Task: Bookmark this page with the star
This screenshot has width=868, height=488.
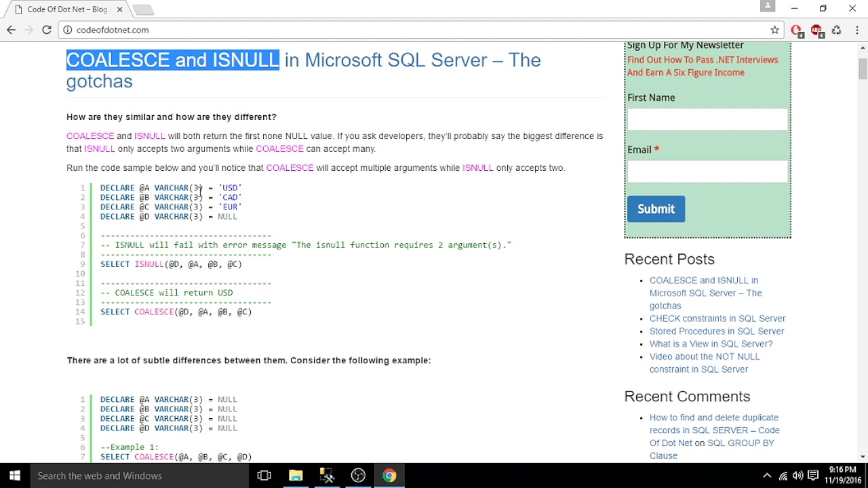Action: click(774, 30)
